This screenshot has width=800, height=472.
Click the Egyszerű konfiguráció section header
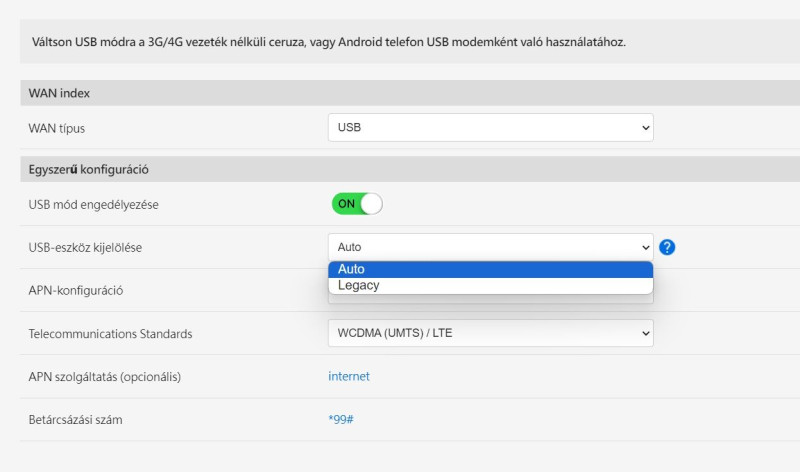89,169
